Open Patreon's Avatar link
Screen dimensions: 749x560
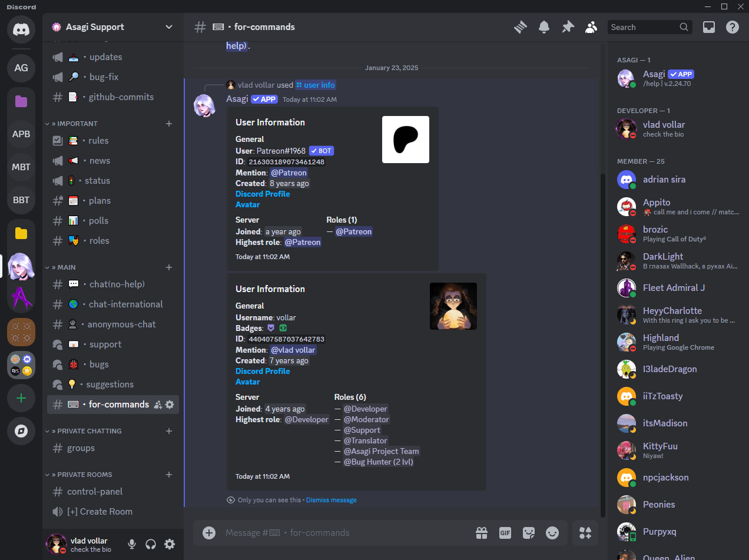point(247,204)
